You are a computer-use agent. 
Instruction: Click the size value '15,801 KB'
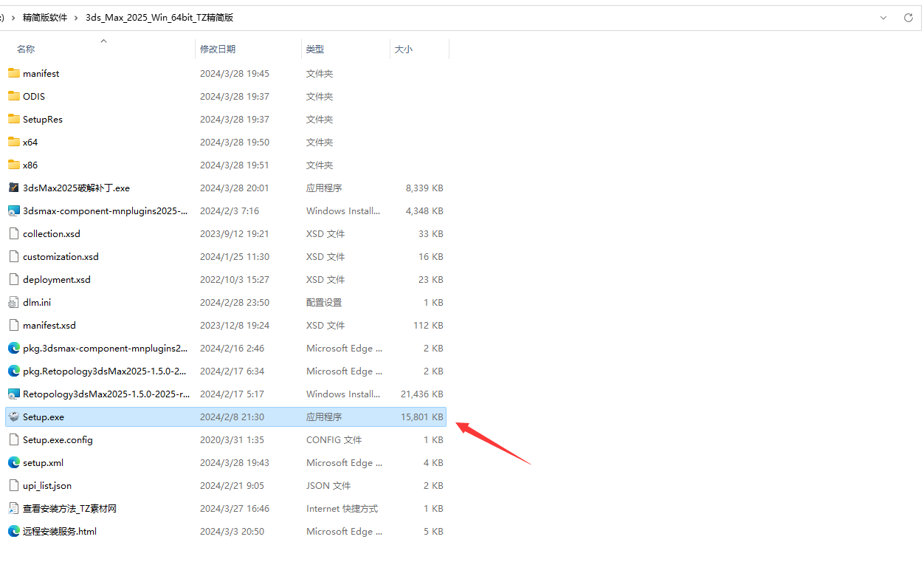(422, 417)
